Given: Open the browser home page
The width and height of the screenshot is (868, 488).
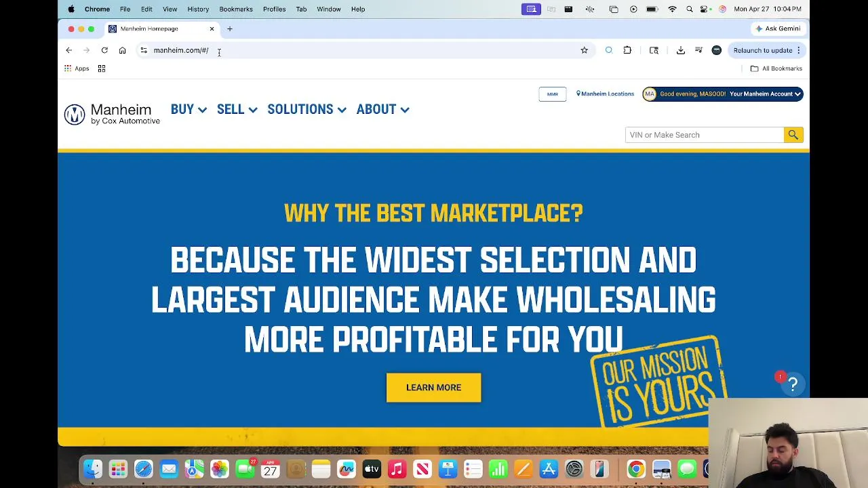Looking at the screenshot, I should pyautogui.click(x=122, y=50).
